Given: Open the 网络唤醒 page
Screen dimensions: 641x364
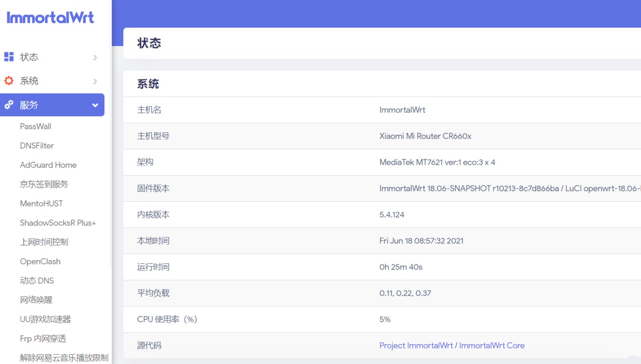Looking at the screenshot, I should point(36,300).
